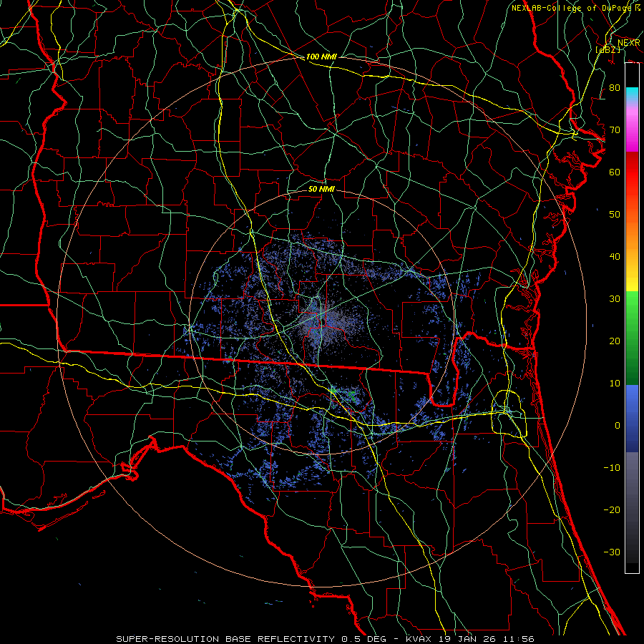This screenshot has height=644, width=644.
Task: Click the -10 value on dBZ scale
Action: pos(612,468)
